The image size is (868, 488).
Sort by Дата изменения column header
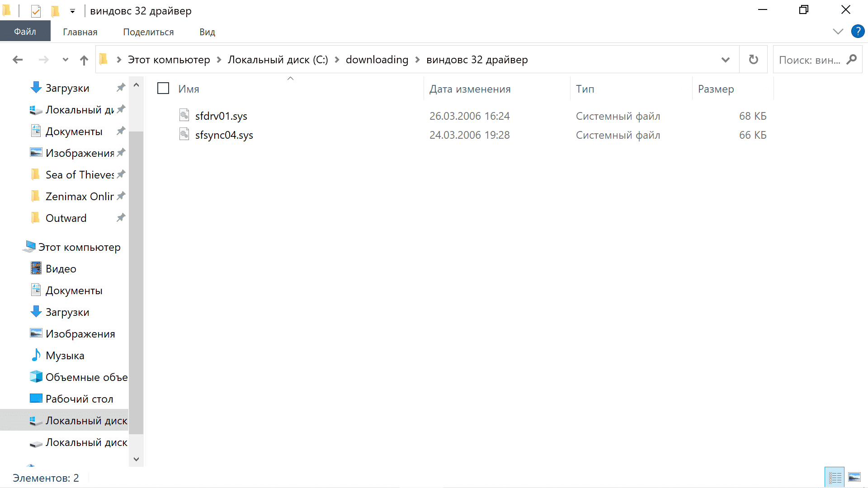pos(470,89)
